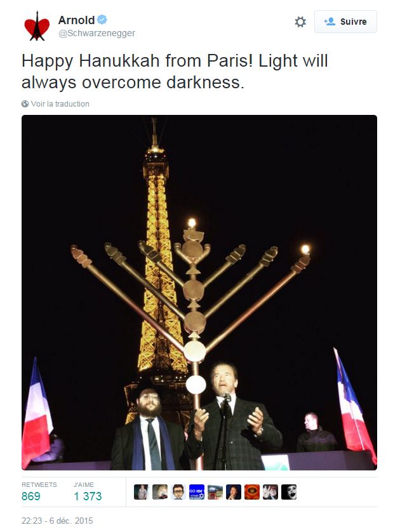
Task: Open the black-and-white screaming face avatar
Action: [x=289, y=492]
